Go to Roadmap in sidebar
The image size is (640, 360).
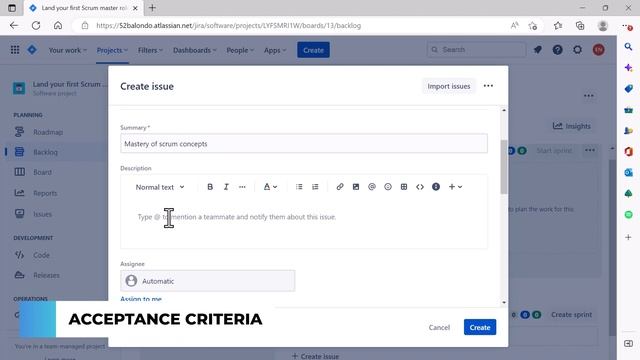pos(48,132)
